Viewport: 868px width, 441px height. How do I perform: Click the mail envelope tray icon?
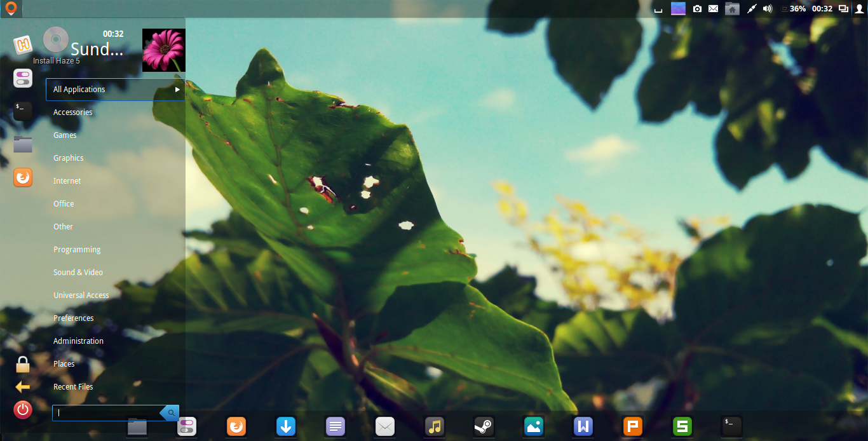click(714, 9)
